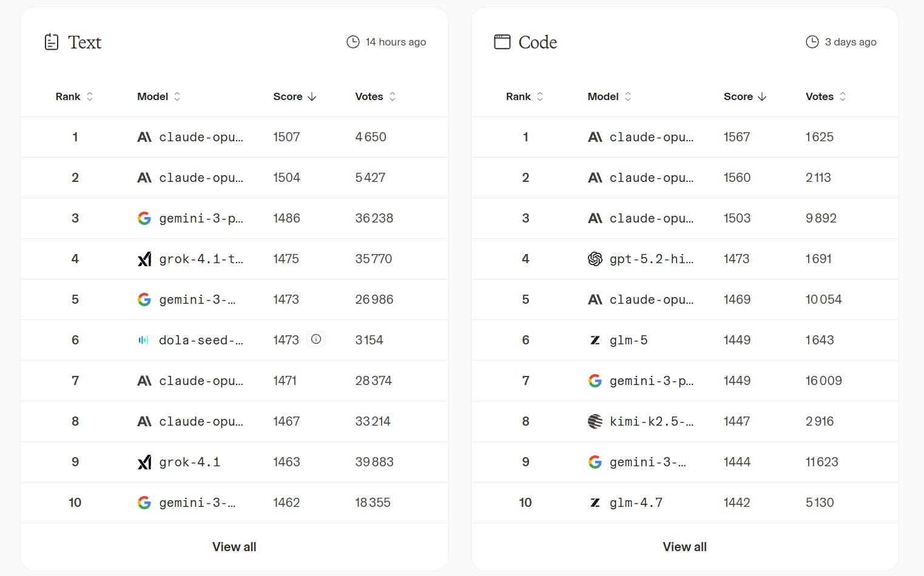Click the Z logo beside glm-5
Screen dimensions: 924x576
click(595, 340)
